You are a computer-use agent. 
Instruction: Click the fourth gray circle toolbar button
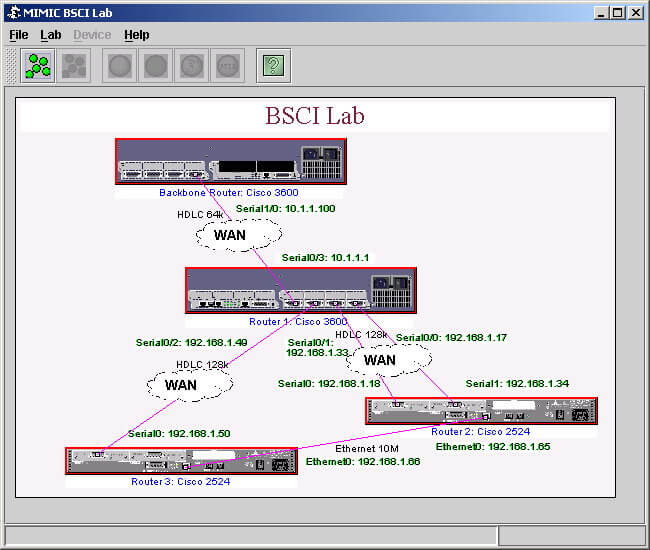pyautogui.click(x=228, y=66)
